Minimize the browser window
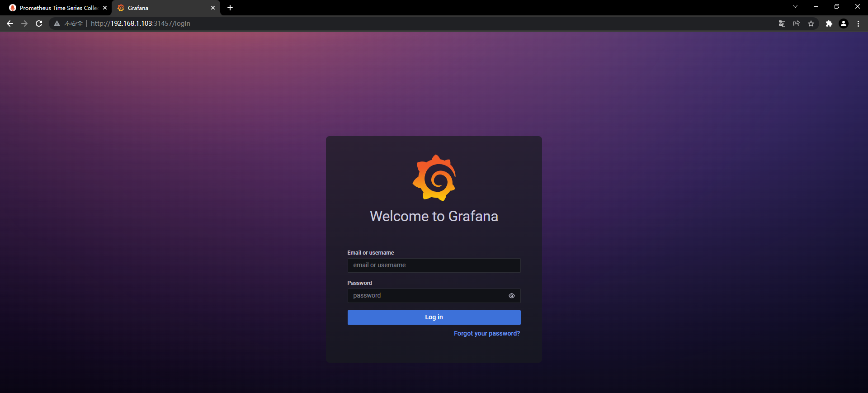 click(816, 6)
